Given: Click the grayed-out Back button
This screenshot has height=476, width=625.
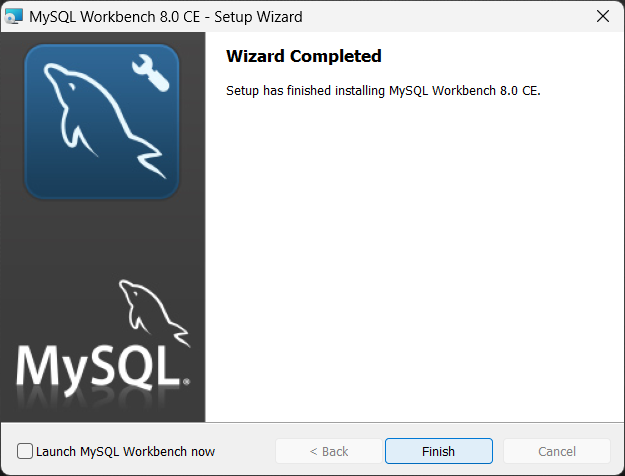Looking at the screenshot, I should click(329, 451).
